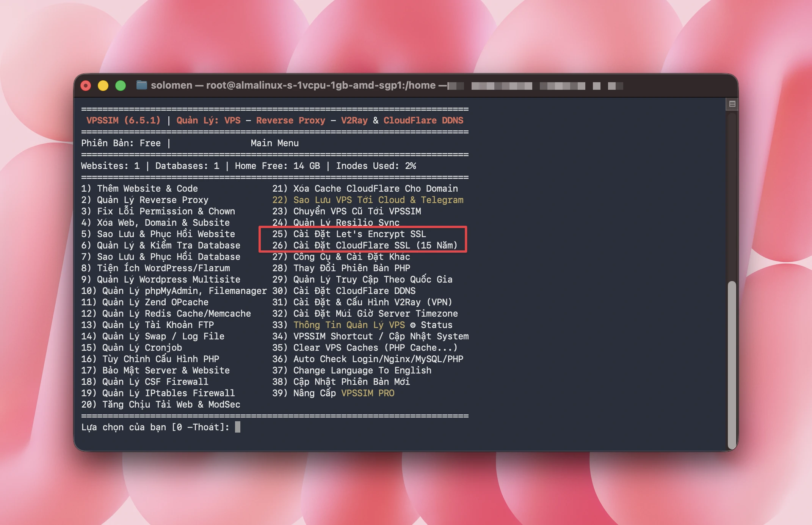Click 'Home Free: 14 GB' status text
This screenshot has height=525, width=812.
coord(277,166)
